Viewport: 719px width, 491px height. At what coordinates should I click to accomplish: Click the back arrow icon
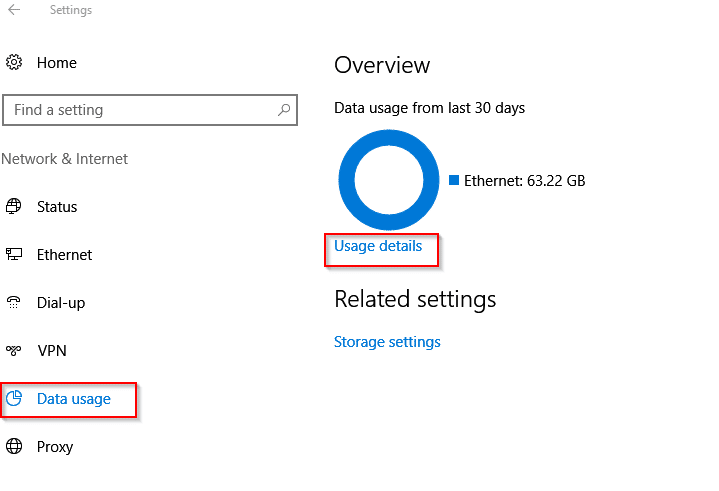pos(14,10)
